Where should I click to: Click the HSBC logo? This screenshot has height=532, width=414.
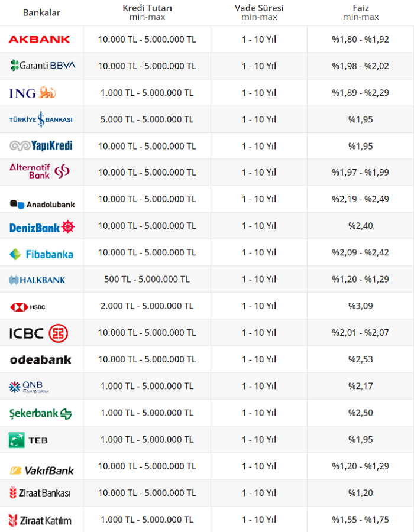[28, 307]
